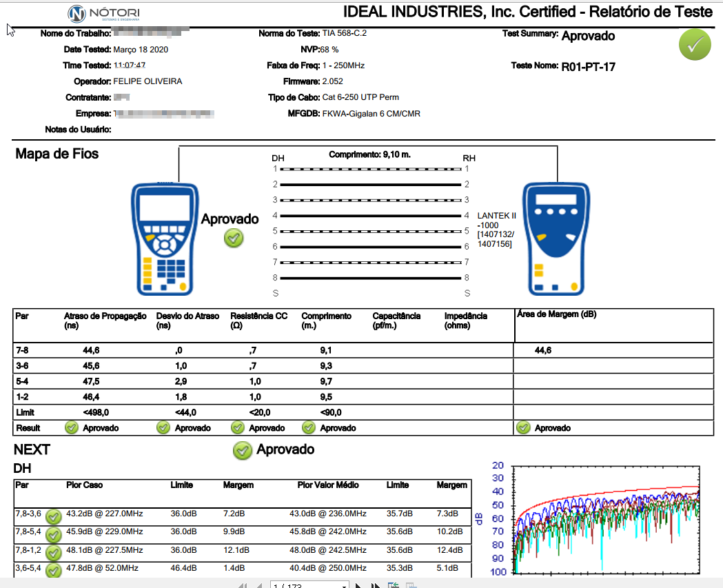Click the checkmark on pair 3,6-5,4 row
Image resolution: width=723 pixels, height=588 pixels.
coord(54,571)
